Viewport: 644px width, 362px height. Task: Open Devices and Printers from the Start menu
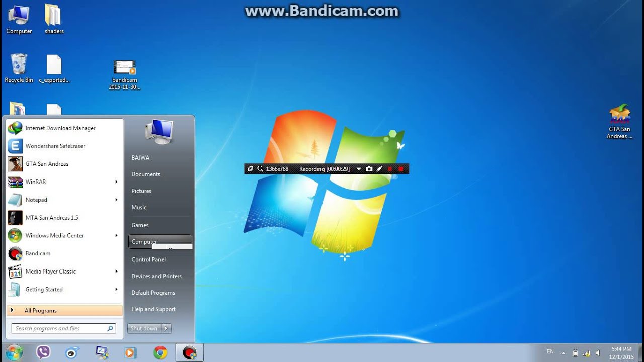coord(156,277)
